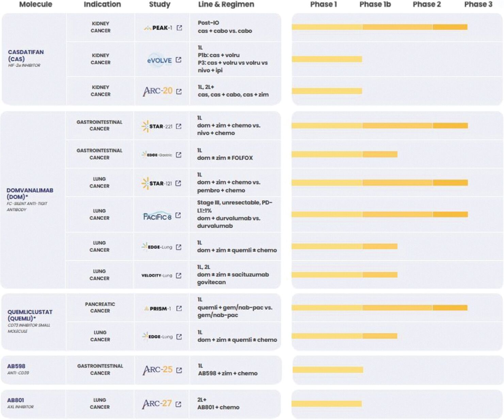The image size is (504, 420).
Task: Click external link icon beside PRISM-1
Action: [x=179, y=308]
